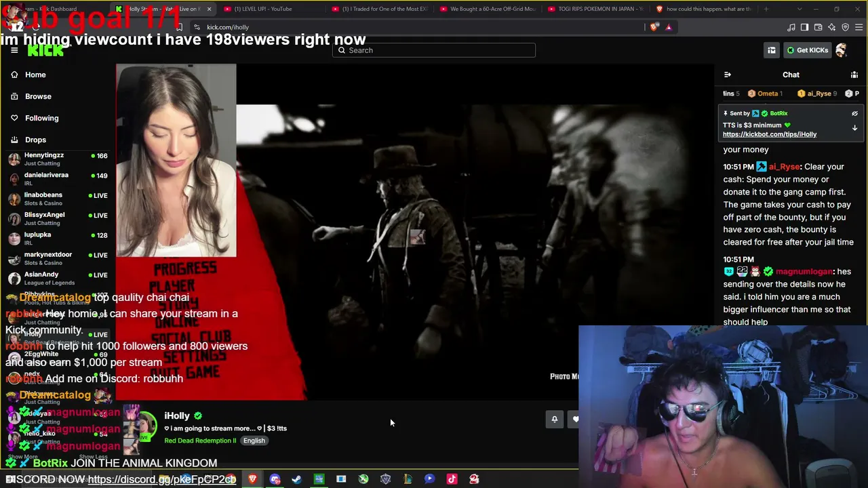Click the iHolly channel name
This screenshot has width=868, height=488.
click(177, 415)
